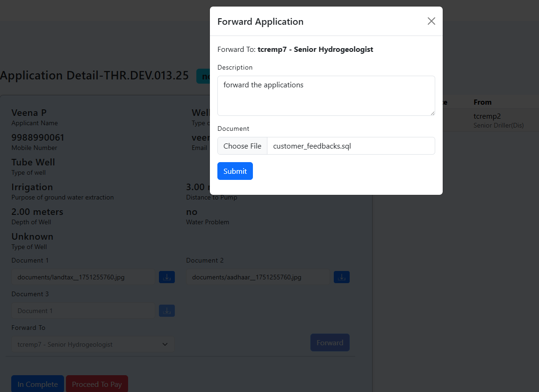Open the Forward To dropdown
Screen dimensions: 539x392
pyautogui.click(x=93, y=344)
